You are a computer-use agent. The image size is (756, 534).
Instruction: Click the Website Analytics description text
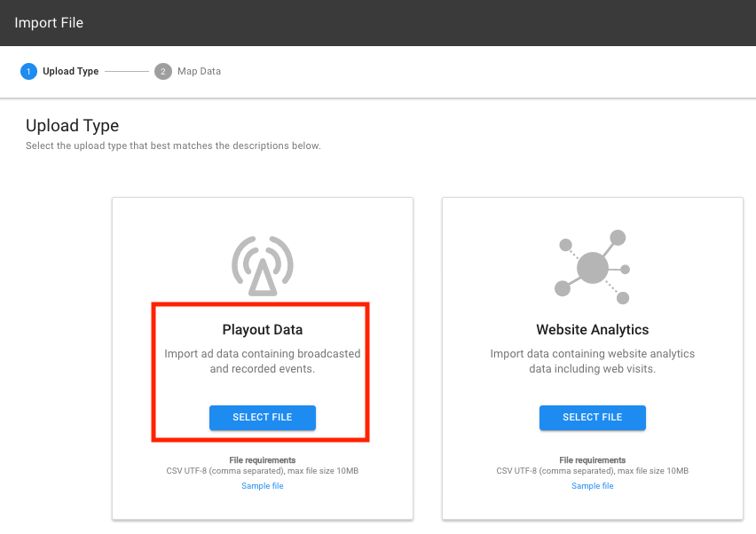pos(592,361)
